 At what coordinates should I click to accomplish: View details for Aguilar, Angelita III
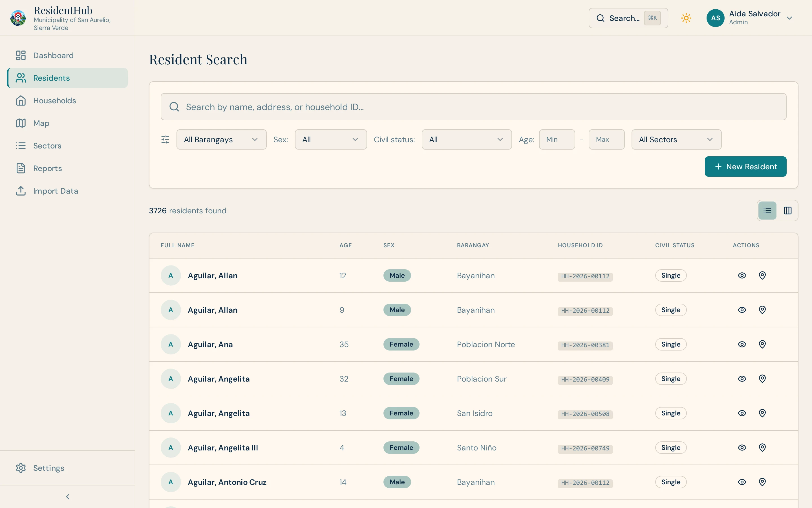(742, 448)
